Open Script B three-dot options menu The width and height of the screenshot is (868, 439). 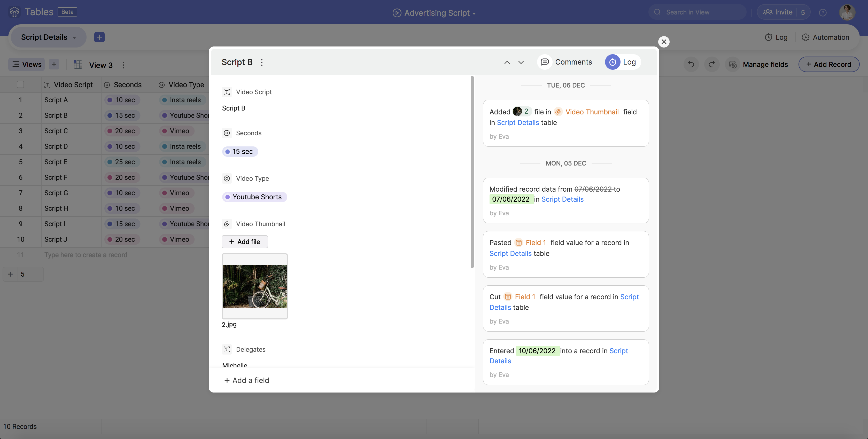coord(261,62)
